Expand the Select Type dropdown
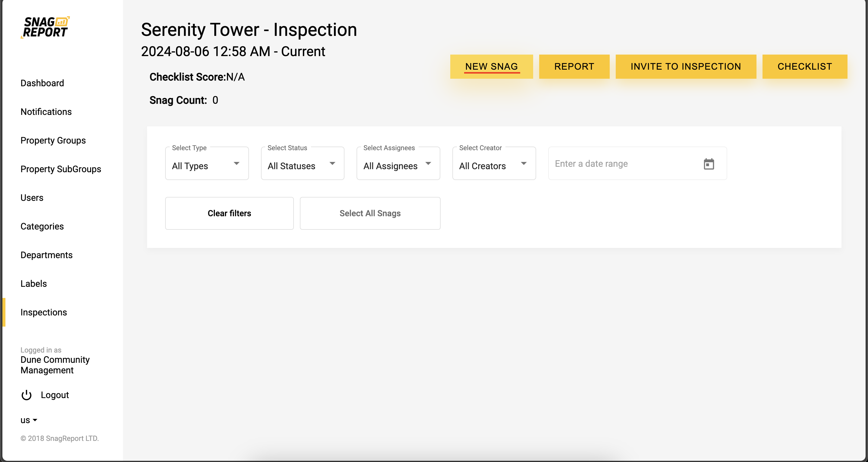 click(x=207, y=164)
